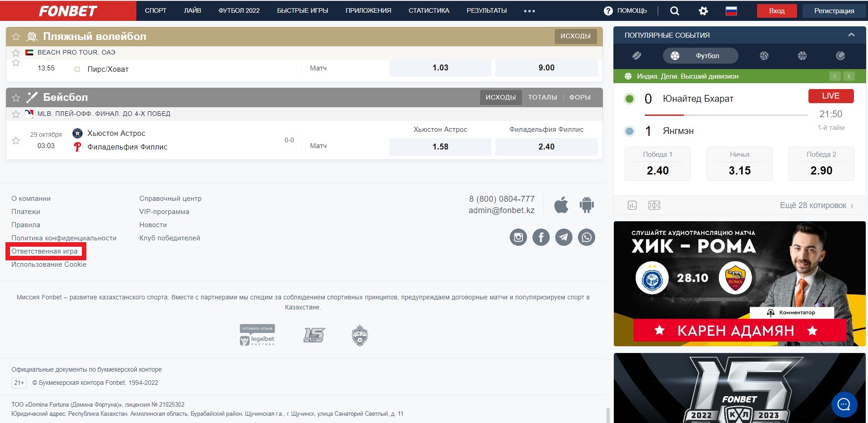Favorite the Пляжный волейбол section star

point(16,36)
